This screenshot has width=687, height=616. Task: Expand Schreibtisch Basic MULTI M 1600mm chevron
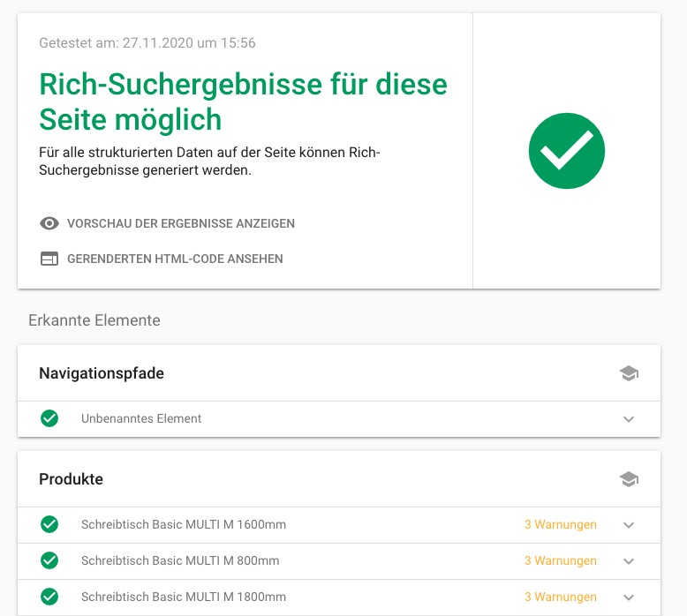629,525
